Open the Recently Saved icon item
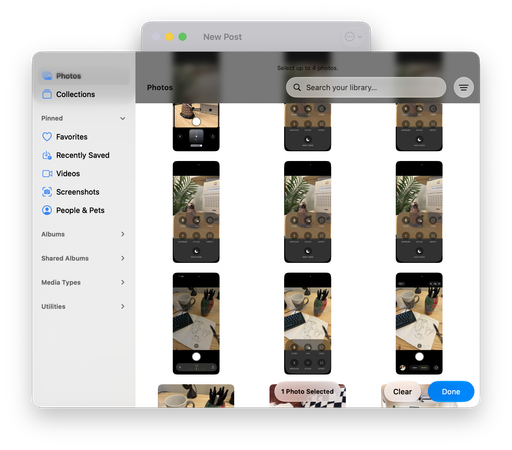Image resolution: width=512 pixels, height=450 pixels. click(47, 155)
